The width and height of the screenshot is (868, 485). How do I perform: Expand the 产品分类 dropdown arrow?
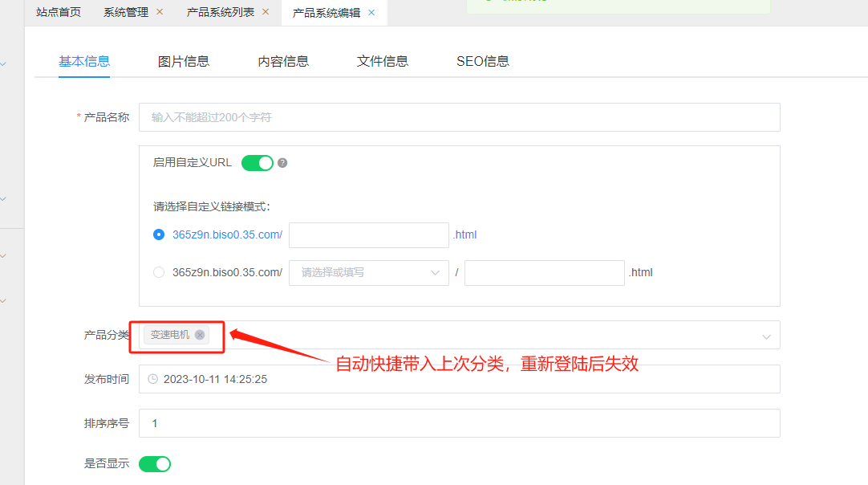click(x=766, y=336)
